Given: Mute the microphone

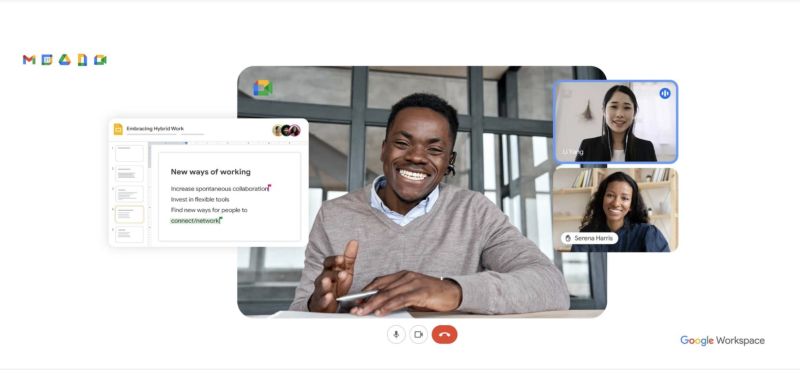Looking at the screenshot, I should click(396, 335).
